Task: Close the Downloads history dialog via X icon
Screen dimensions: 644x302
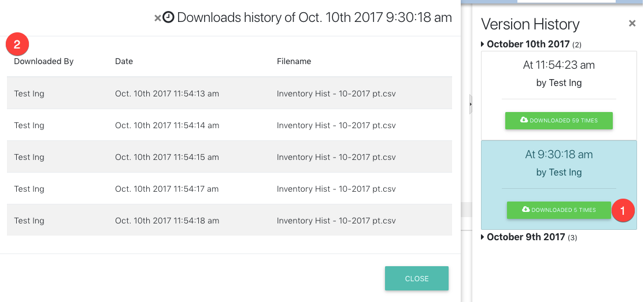Action: click(157, 18)
